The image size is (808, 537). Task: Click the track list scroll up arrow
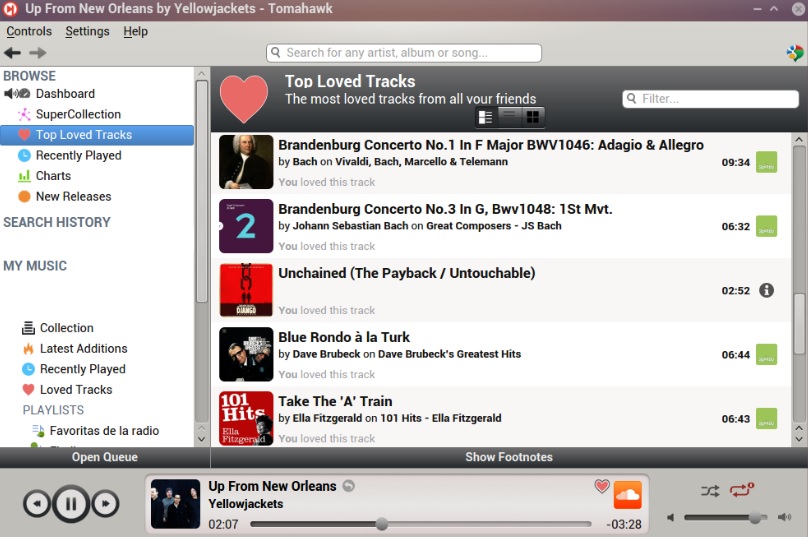tap(799, 139)
